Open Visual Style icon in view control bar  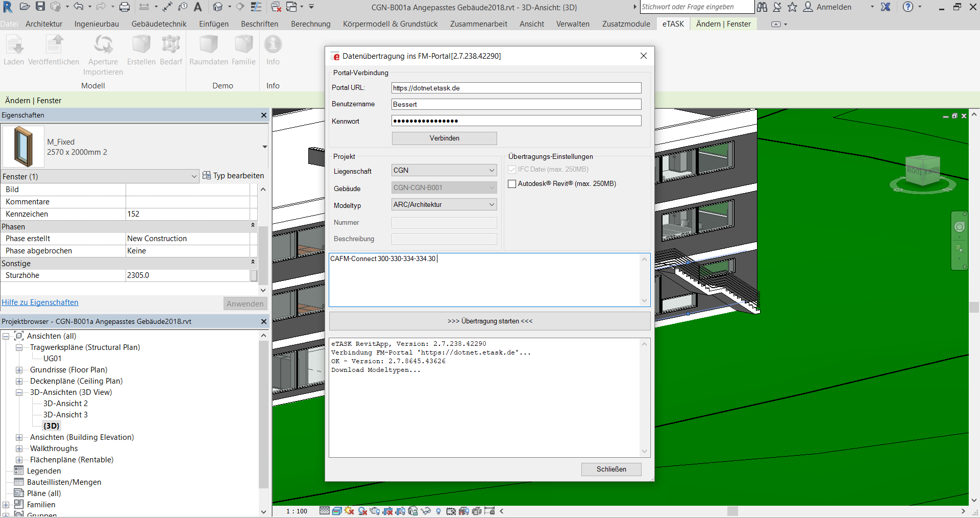tap(337, 511)
